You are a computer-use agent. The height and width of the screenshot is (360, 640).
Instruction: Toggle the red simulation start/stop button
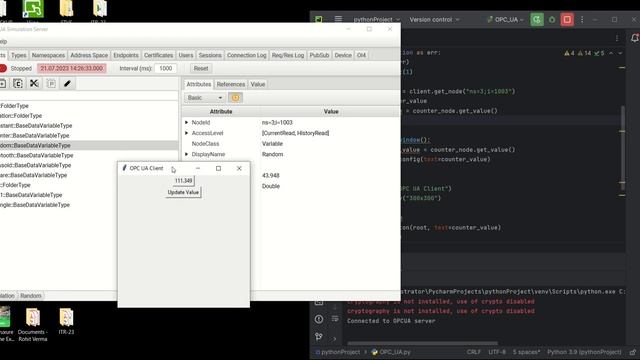3,69
